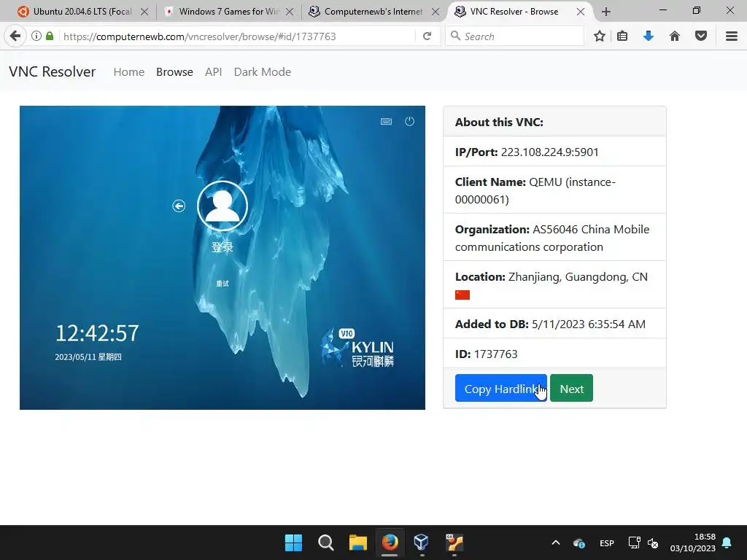Go to browser home page icon
Screen dimensions: 747x560
(675, 36)
